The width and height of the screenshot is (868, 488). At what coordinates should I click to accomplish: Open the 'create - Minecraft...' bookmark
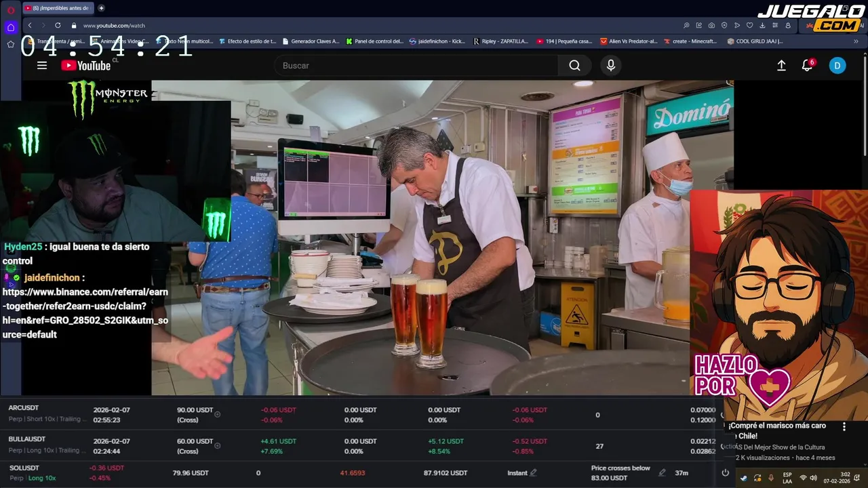[690, 41]
